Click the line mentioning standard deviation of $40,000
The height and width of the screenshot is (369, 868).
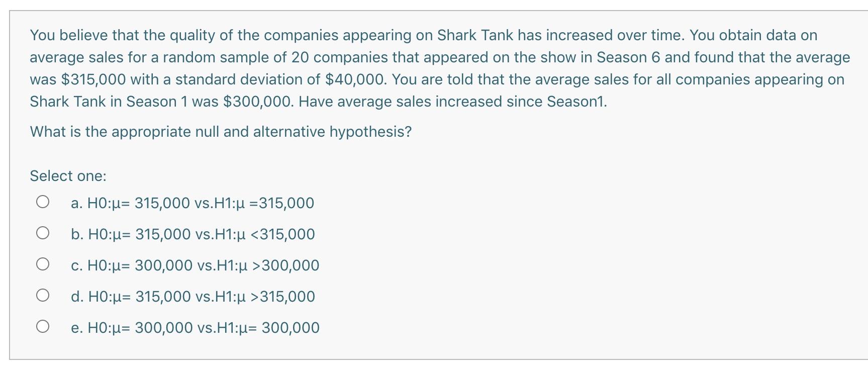coord(437,79)
